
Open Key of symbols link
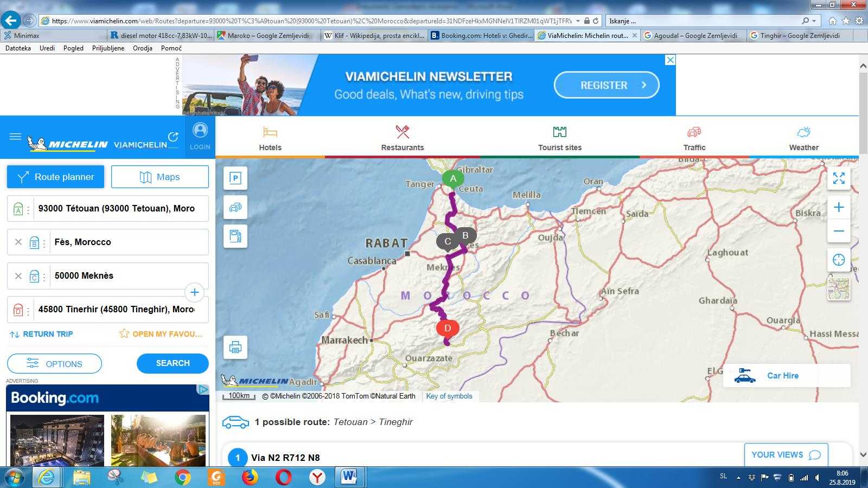click(x=449, y=396)
